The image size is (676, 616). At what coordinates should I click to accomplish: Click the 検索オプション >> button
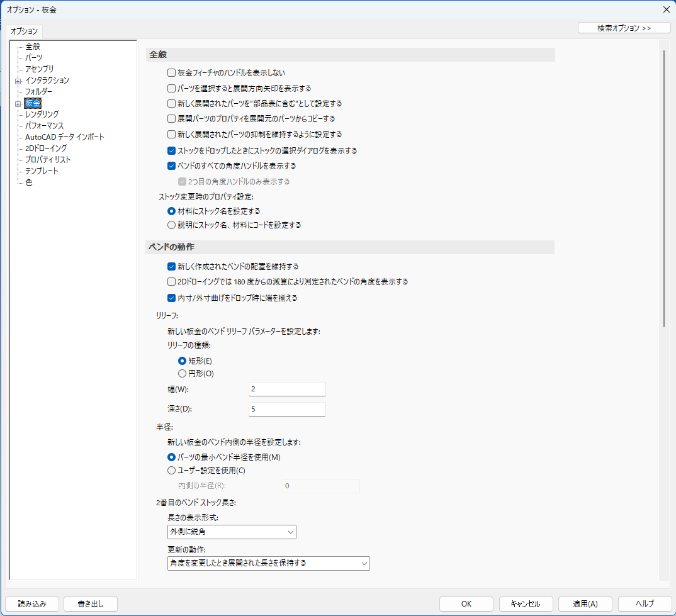624,28
